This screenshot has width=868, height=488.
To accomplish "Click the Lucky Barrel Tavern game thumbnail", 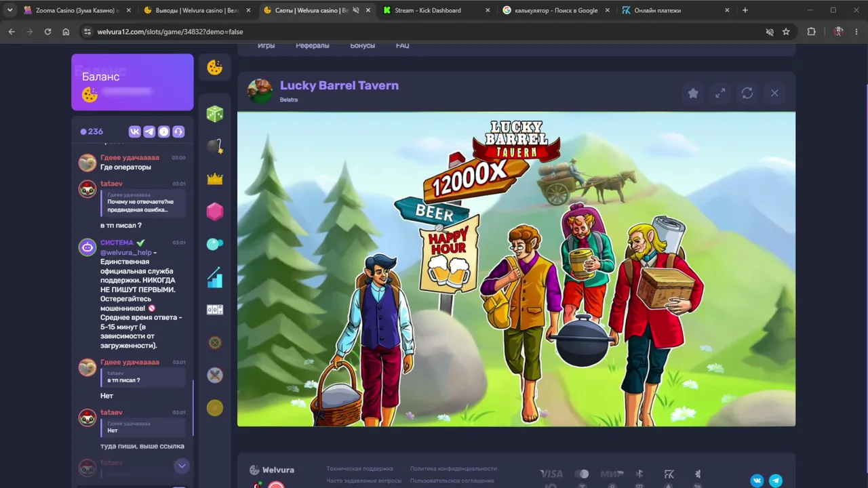I will (260, 91).
